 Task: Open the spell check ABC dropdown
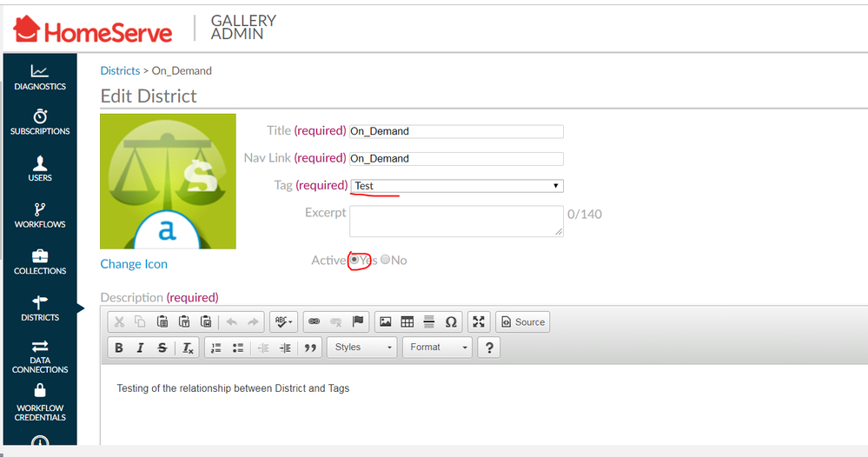click(284, 321)
